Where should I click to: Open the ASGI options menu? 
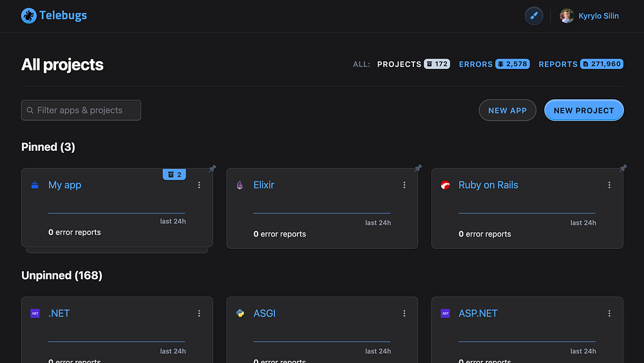point(404,313)
